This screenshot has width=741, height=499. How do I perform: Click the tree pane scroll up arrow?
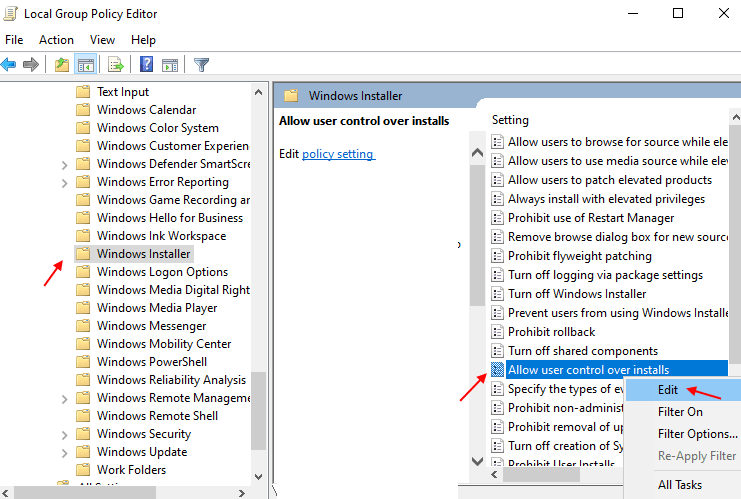[x=258, y=92]
